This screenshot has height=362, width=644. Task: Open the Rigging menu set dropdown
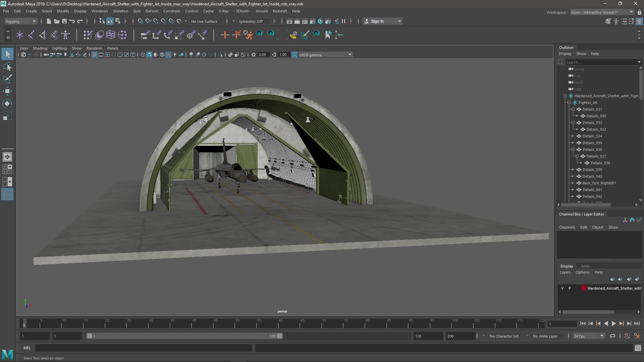tap(21, 21)
